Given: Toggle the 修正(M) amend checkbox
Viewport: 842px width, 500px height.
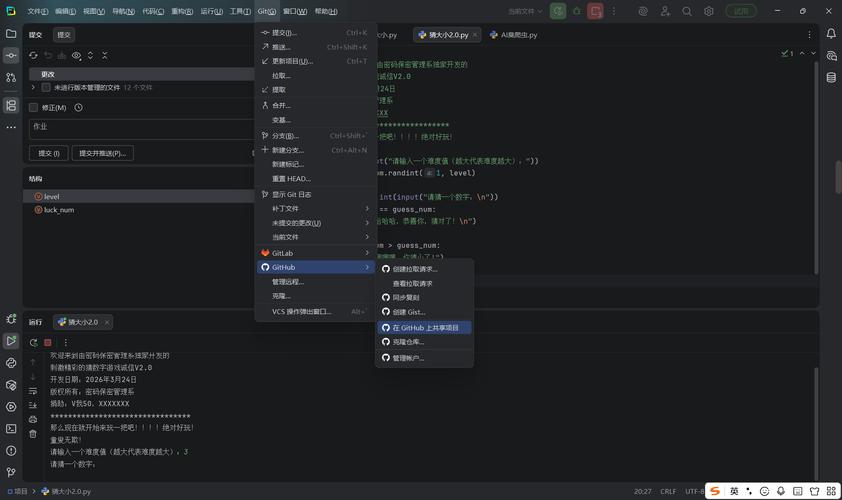Looking at the screenshot, I should pos(33,107).
